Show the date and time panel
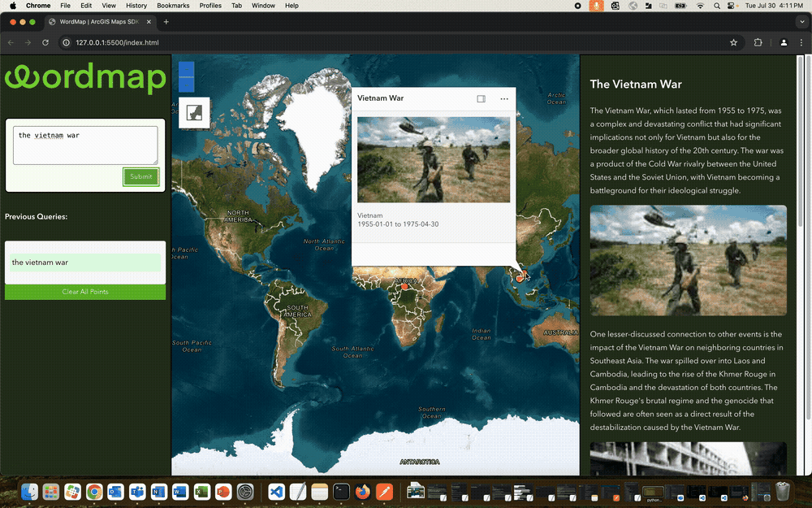This screenshot has width=812, height=508. [774, 6]
